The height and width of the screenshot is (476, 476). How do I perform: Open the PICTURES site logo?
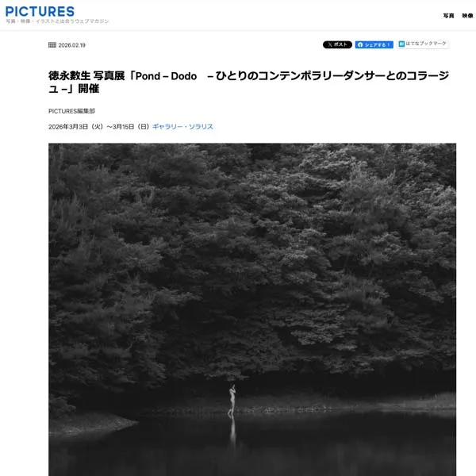tap(40, 12)
